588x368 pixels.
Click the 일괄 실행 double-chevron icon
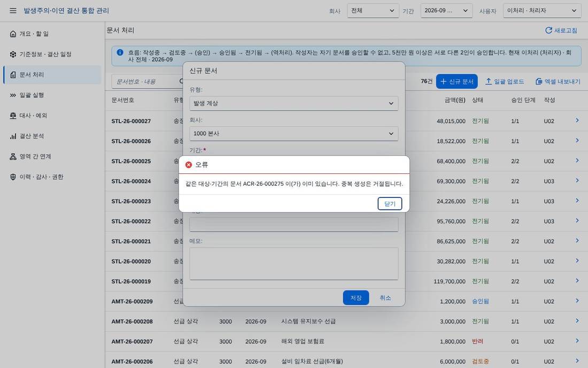(x=13, y=95)
